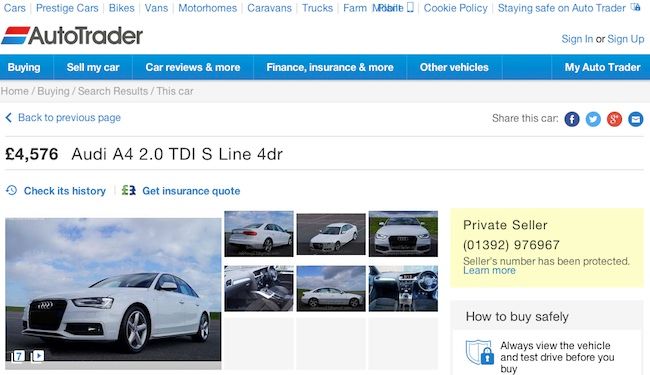Click Get insurance quote link
The image size is (650, 375).
pos(191,191)
